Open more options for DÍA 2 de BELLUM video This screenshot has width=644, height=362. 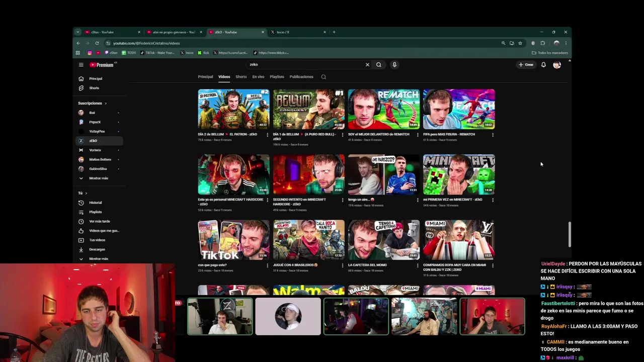267,135
